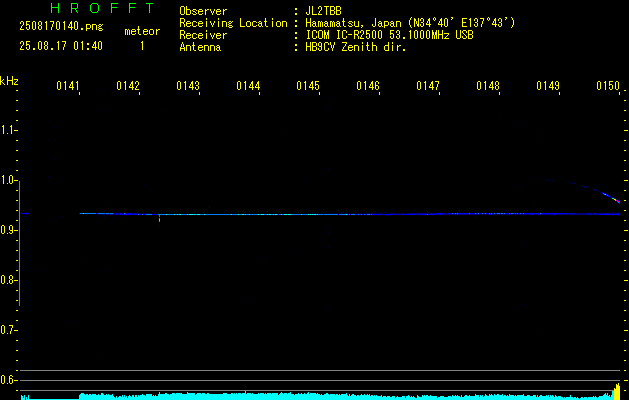Click the ICOM IC-R2500 53.1000MHz USB text

389,35
